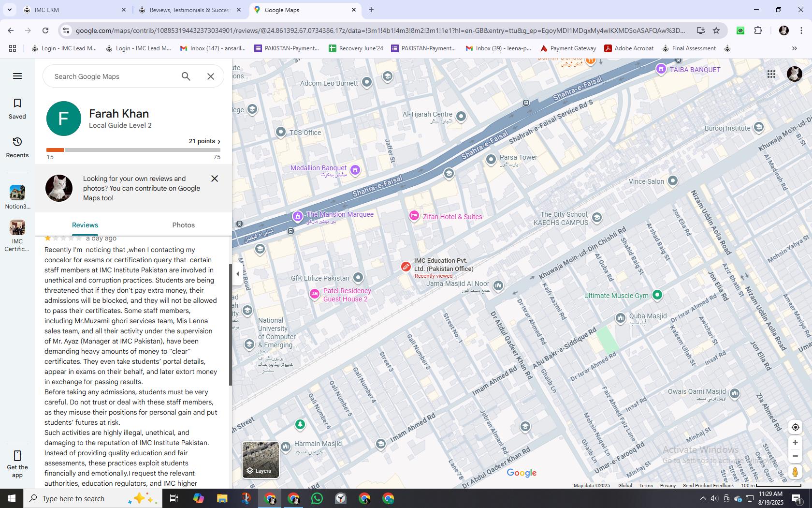Select the Quba Masjid pin
The image size is (812, 508).
(621, 318)
